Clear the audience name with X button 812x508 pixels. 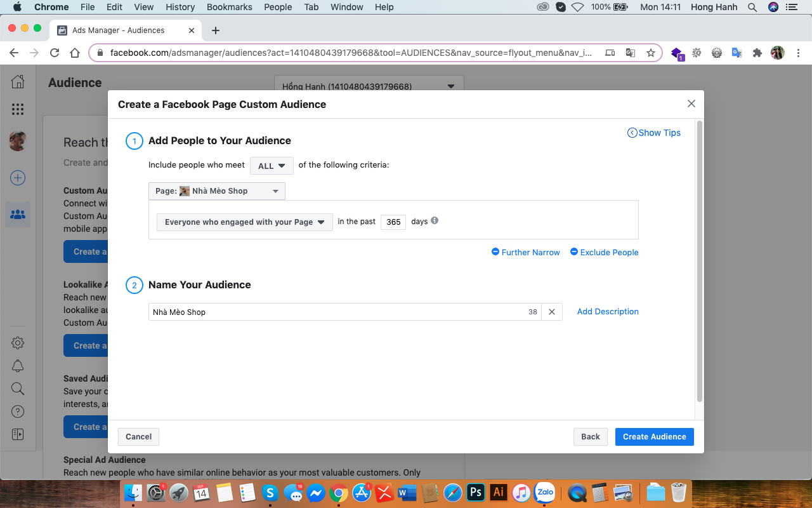[552, 312]
